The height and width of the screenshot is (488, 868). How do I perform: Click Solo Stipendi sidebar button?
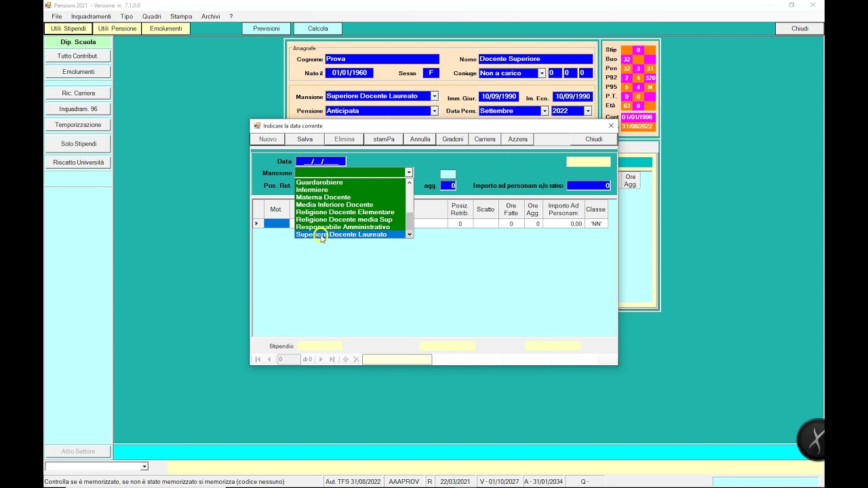click(x=78, y=144)
